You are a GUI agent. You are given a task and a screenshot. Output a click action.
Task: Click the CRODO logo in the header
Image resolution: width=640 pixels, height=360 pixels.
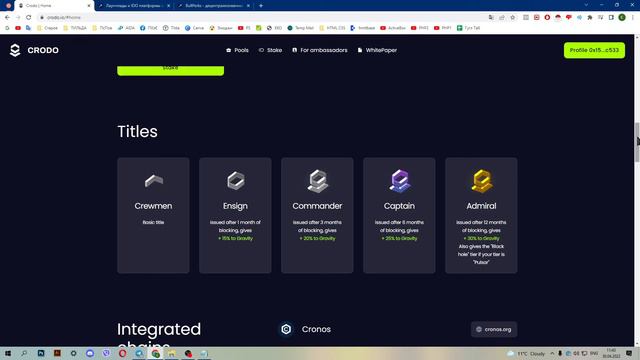click(x=34, y=50)
